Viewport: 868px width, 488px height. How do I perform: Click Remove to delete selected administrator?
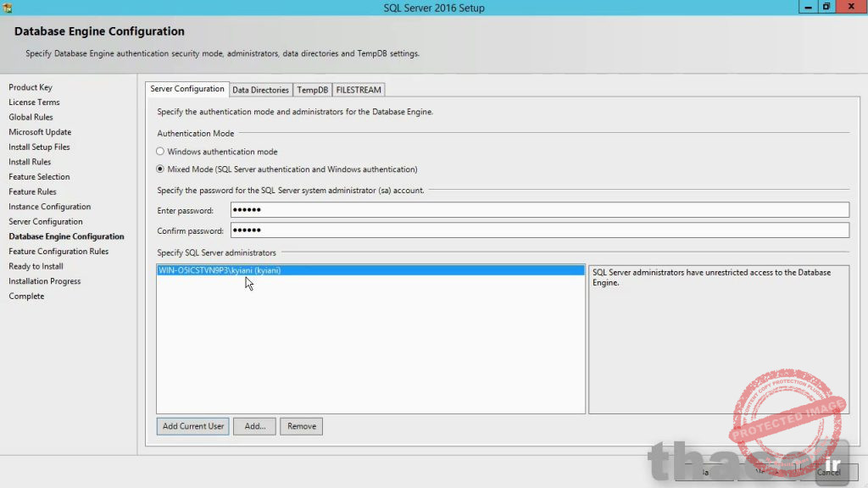[x=301, y=426]
